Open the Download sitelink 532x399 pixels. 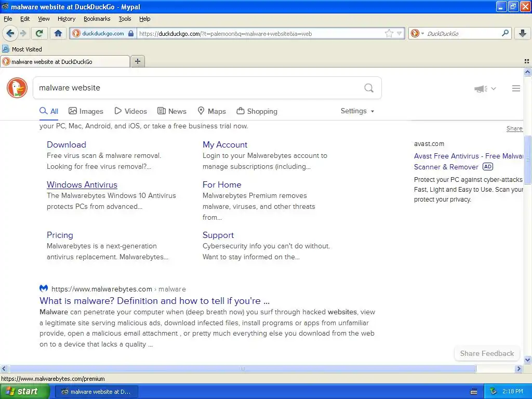(66, 144)
